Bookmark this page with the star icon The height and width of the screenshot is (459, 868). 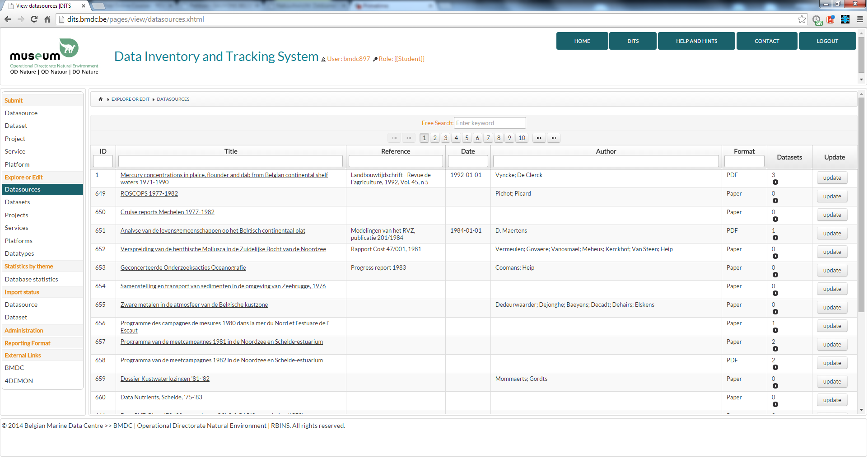(x=802, y=19)
